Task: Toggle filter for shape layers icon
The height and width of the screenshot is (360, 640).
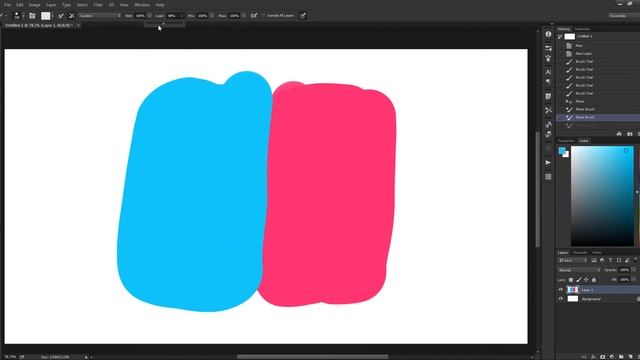Action: point(619,260)
